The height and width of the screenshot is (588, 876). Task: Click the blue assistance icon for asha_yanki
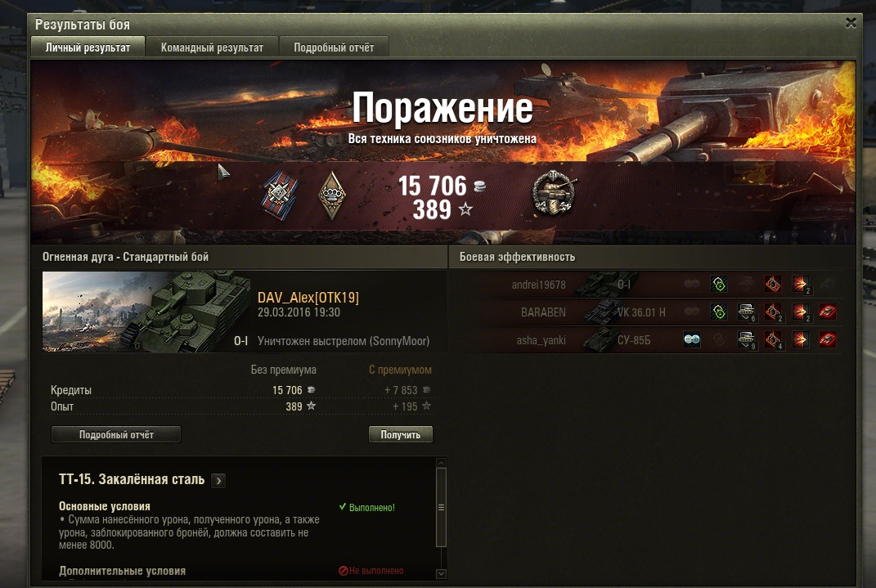pos(692,339)
